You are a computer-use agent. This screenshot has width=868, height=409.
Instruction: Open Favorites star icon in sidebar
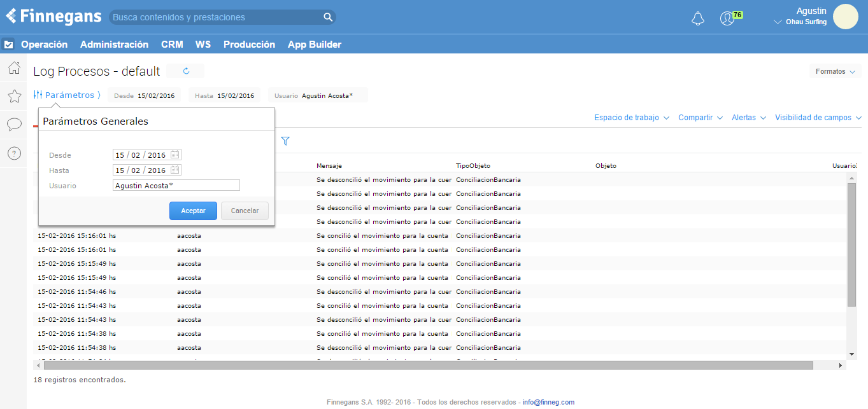tap(14, 96)
